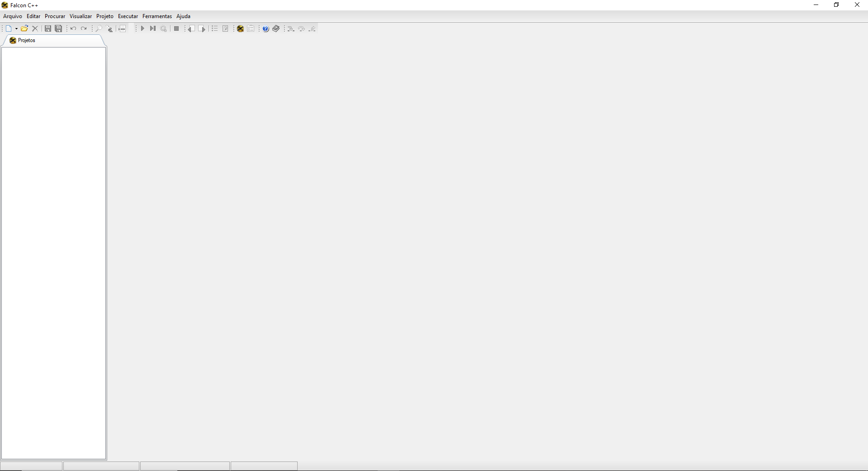The height and width of the screenshot is (471, 868).
Task: Go to previous page with left-arrow icon
Action: [x=191, y=29]
